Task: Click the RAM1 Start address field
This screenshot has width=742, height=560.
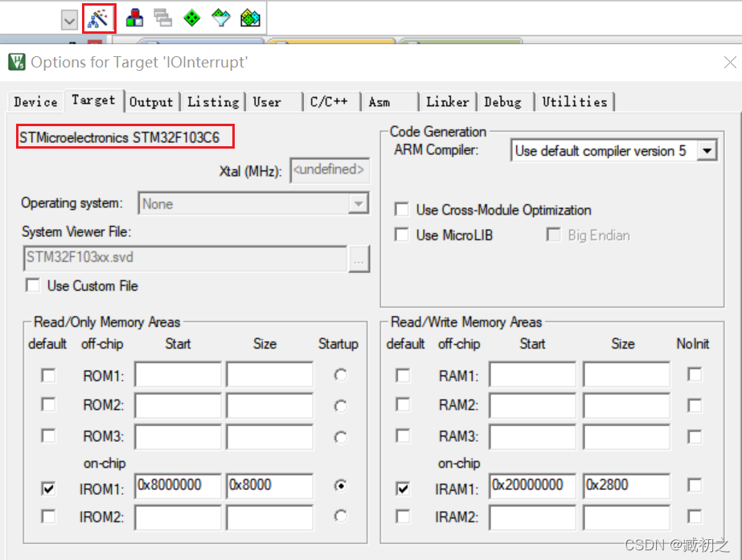Action: pos(532,374)
